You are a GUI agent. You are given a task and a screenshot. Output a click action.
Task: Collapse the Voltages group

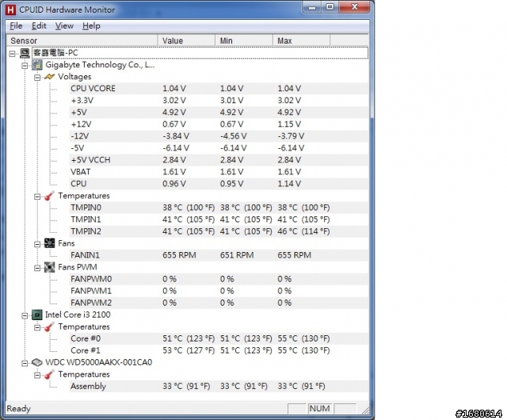pyautogui.click(x=37, y=78)
